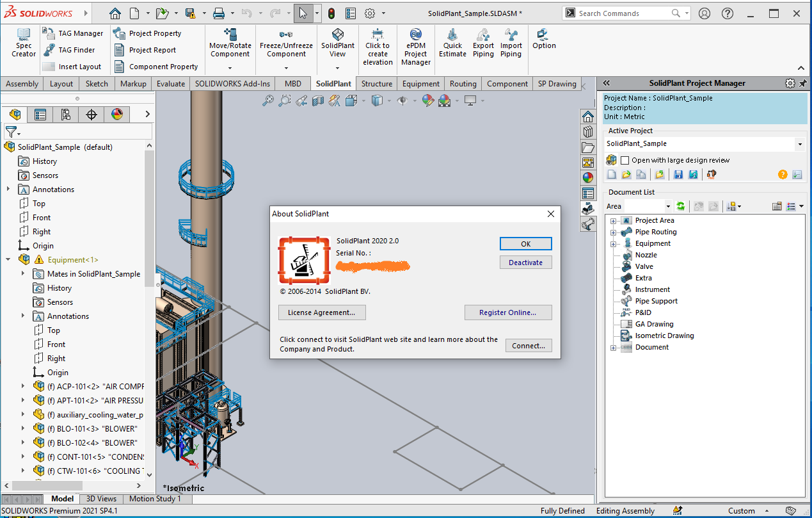Run Quick Estimate

[x=452, y=43]
